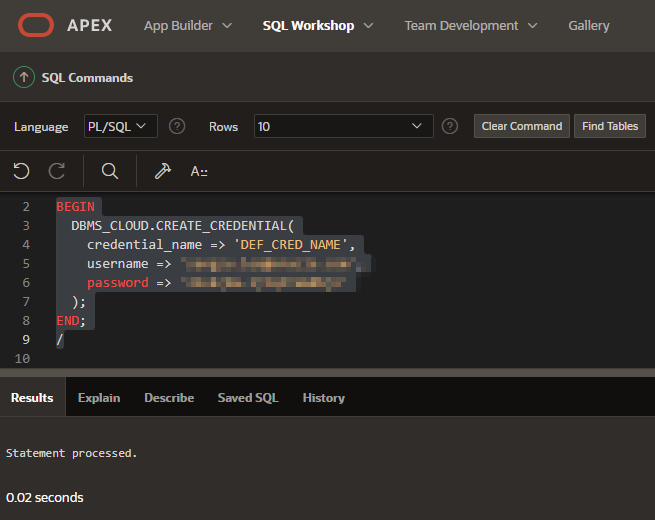Open Language help question mark icon
The height and width of the screenshot is (520, 655).
coord(177,126)
